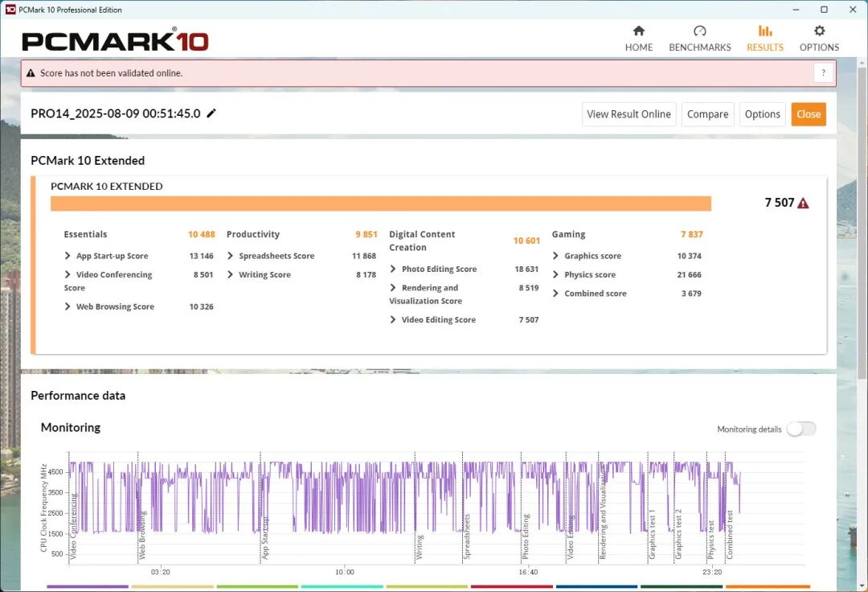Screen dimensions: 868x592
Task: Expand the Photo Editing Score row
Action: coord(393,269)
